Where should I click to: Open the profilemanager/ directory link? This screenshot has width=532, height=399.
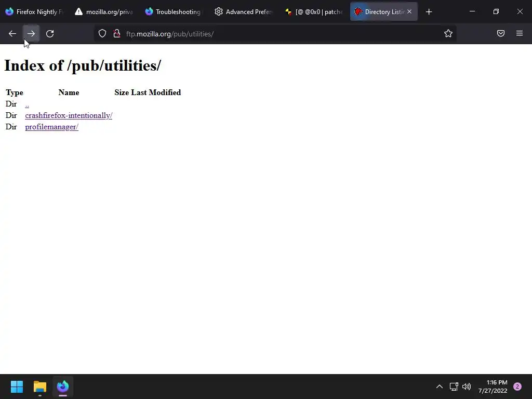click(51, 127)
